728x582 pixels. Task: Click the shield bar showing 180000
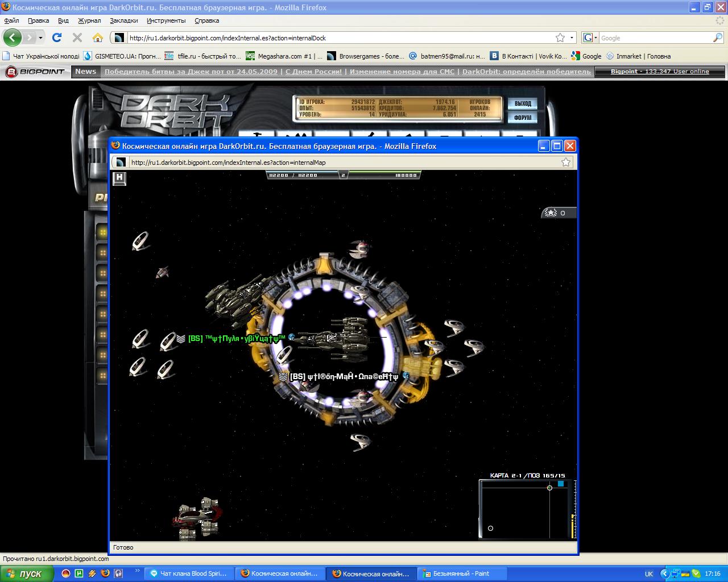click(386, 175)
